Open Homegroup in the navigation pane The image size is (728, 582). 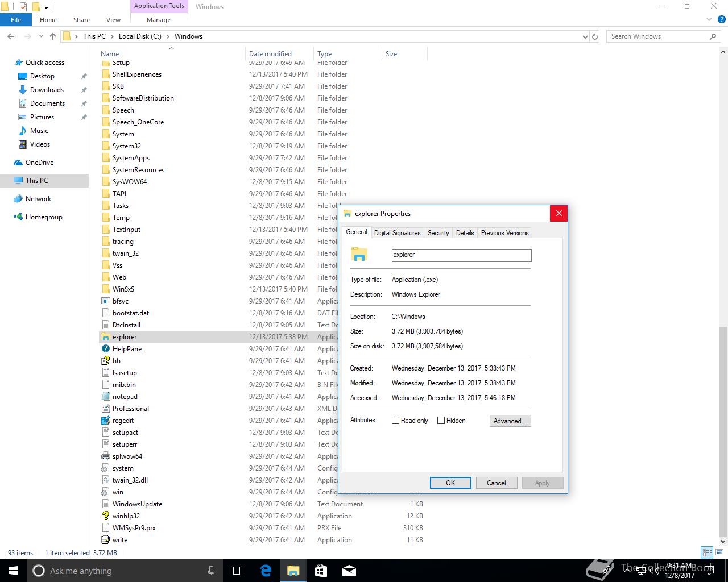click(44, 217)
